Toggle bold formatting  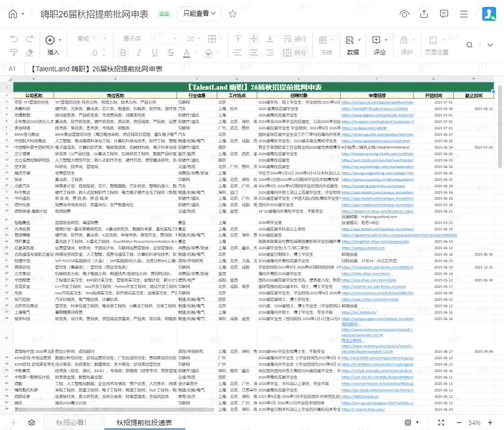click(123, 53)
